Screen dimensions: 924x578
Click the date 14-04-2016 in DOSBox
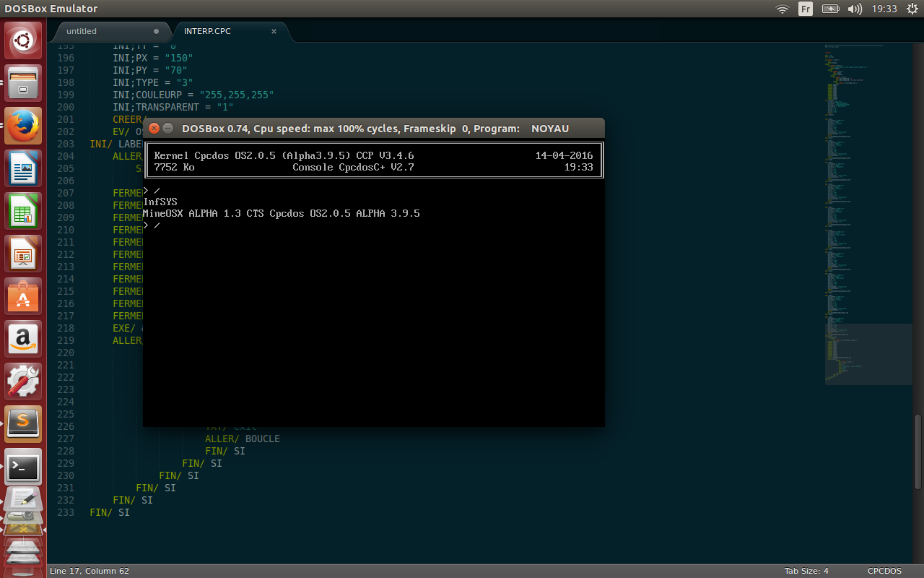[x=564, y=155]
